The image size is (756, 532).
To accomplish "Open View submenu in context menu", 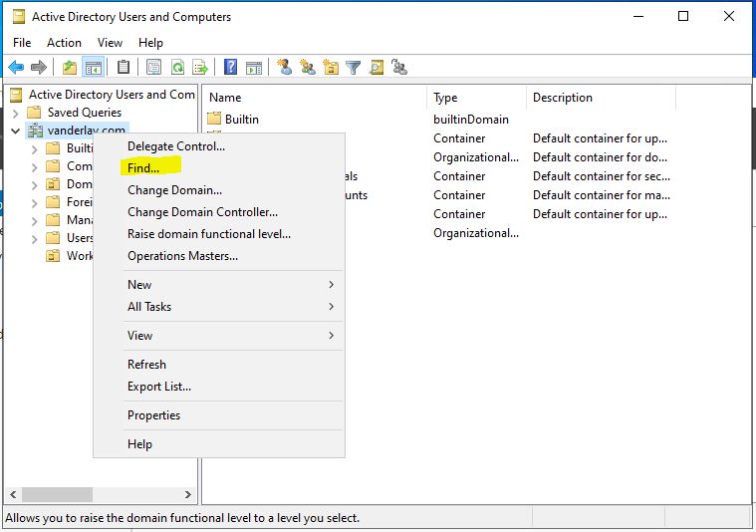I will (x=219, y=335).
